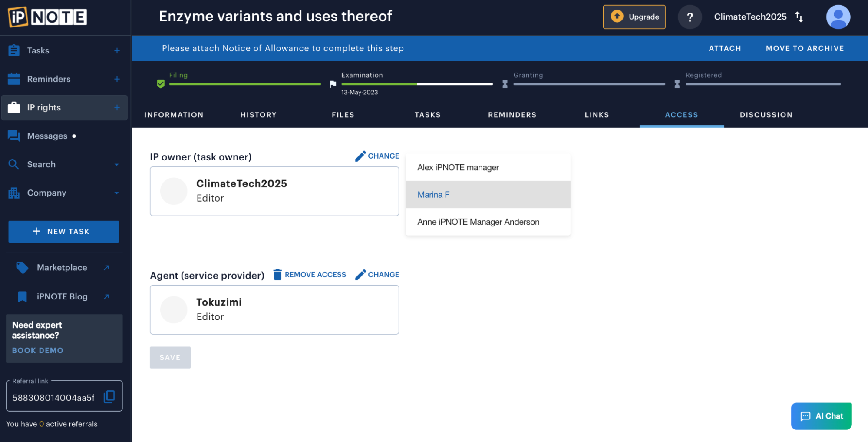Switch account with arrows icon
The width and height of the screenshot is (868, 442).
[799, 17]
